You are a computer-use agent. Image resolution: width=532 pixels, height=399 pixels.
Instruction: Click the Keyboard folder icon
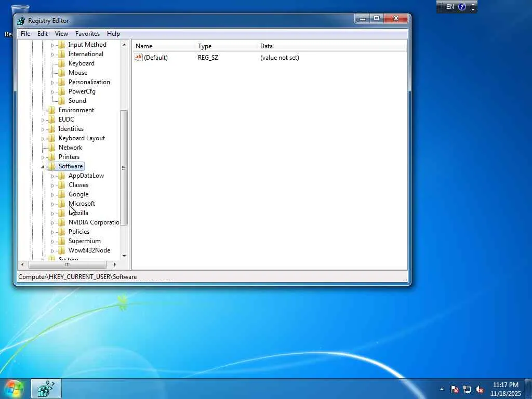62,63
